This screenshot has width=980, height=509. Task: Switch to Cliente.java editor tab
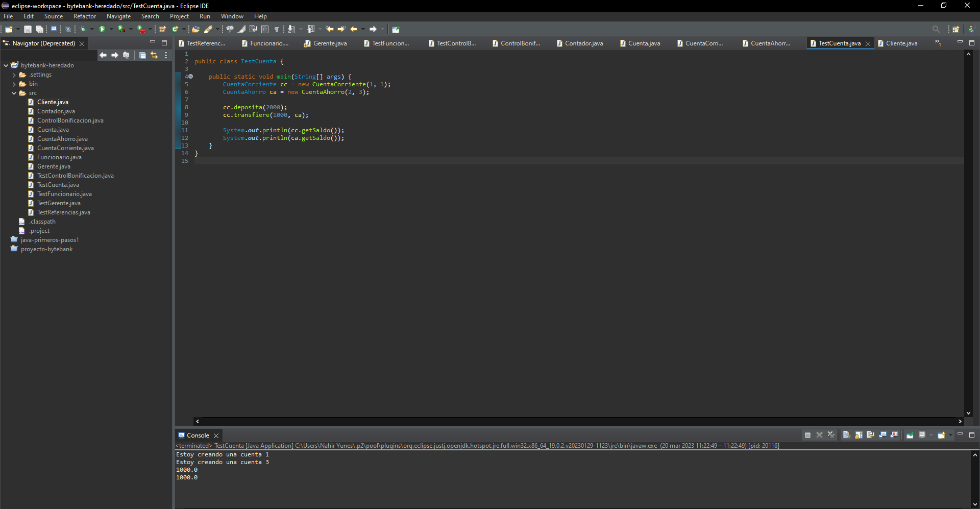pyautogui.click(x=898, y=43)
